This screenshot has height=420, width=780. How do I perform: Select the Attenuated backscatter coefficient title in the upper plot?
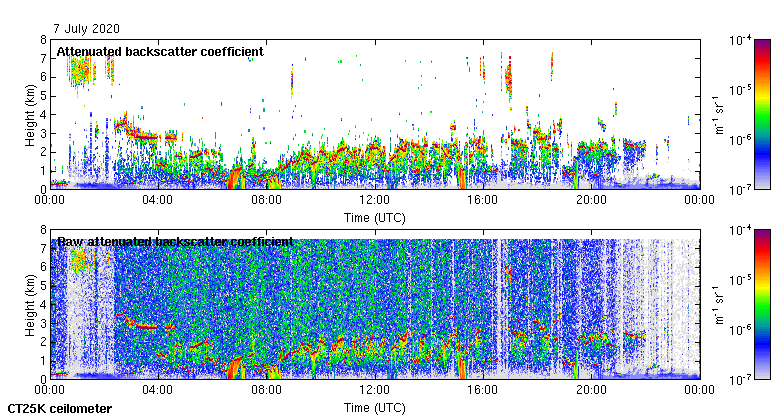click(x=160, y=51)
